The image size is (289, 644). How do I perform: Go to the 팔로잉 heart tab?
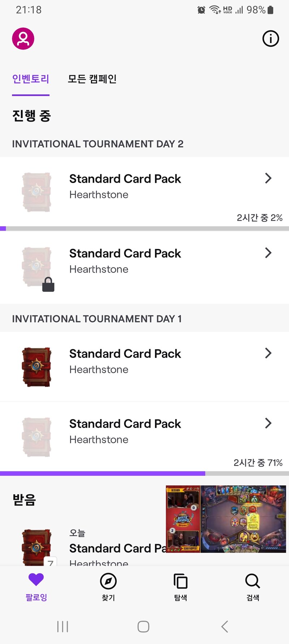(36, 587)
